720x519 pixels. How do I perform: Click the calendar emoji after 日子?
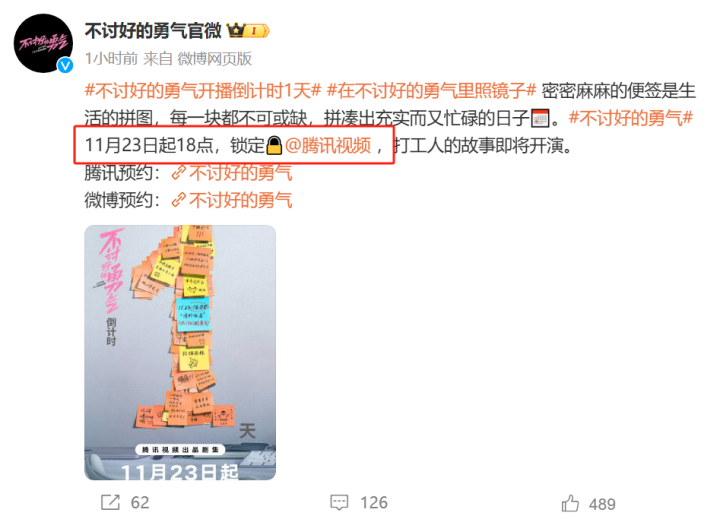tap(540, 118)
